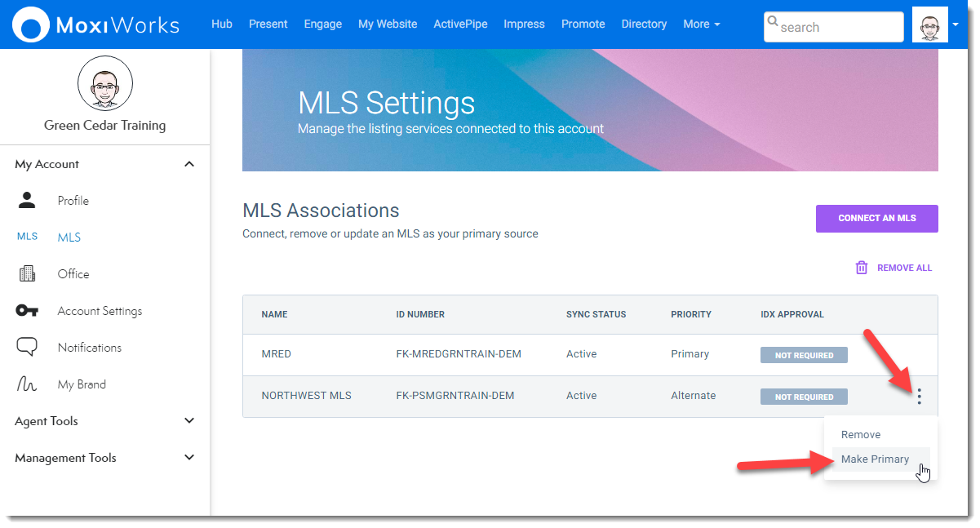Select MLS in the sidebar

(x=69, y=237)
